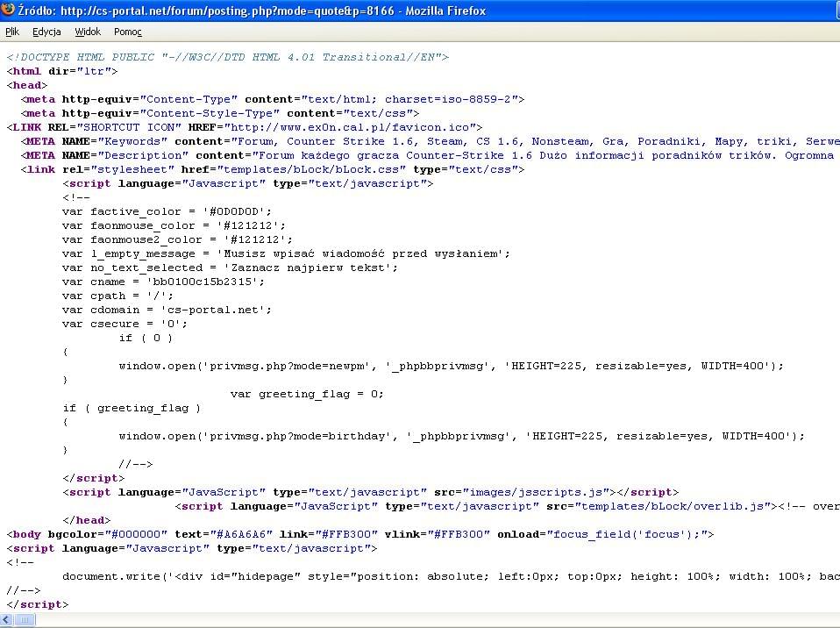Click the cdomain 'cs-portal.net' line
840x628 pixels.
coord(167,310)
